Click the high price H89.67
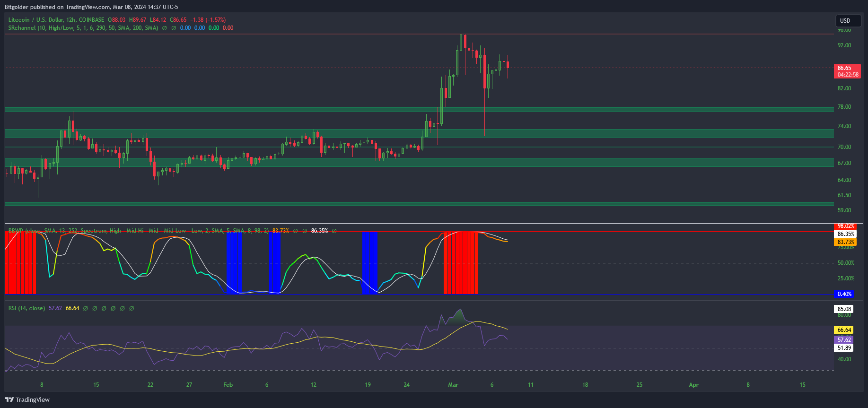The width and height of the screenshot is (868, 408). (138, 20)
